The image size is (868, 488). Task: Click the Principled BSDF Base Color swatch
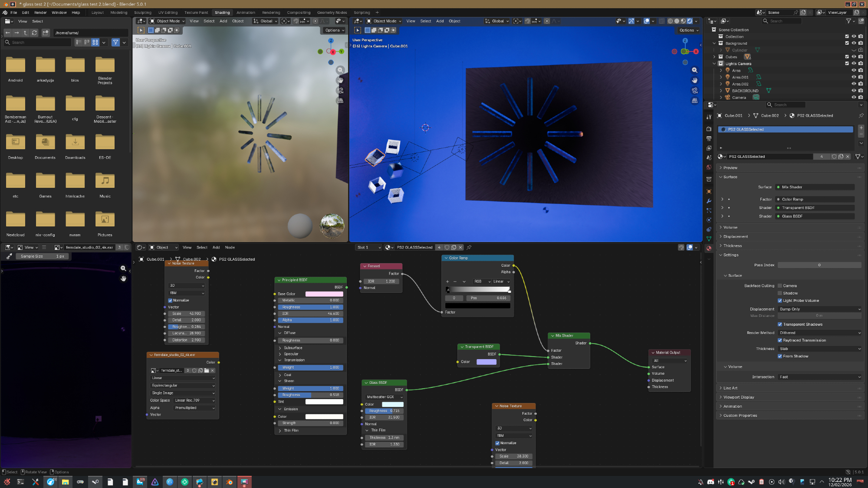tap(324, 294)
